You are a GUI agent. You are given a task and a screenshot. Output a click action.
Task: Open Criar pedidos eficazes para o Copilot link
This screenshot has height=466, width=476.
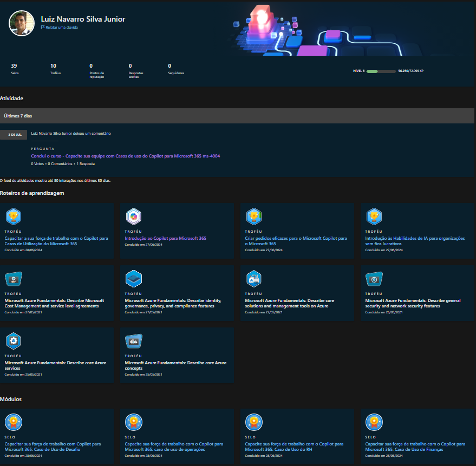click(296, 241)
